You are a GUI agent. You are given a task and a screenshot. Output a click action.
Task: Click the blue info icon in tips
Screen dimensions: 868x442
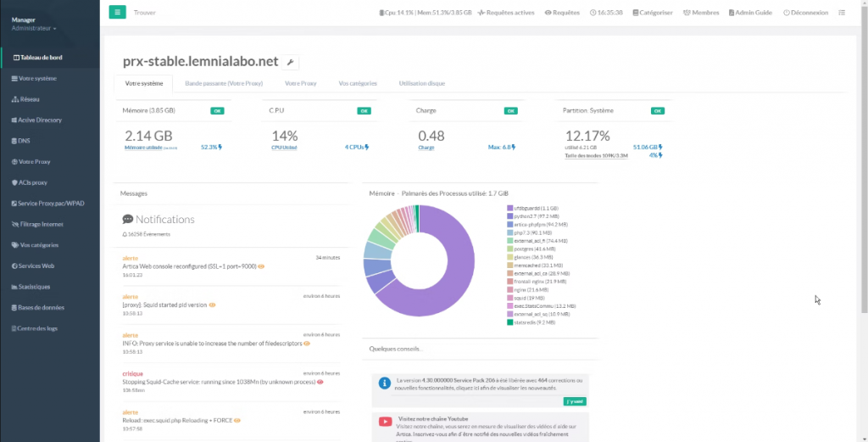coord(385,383)
